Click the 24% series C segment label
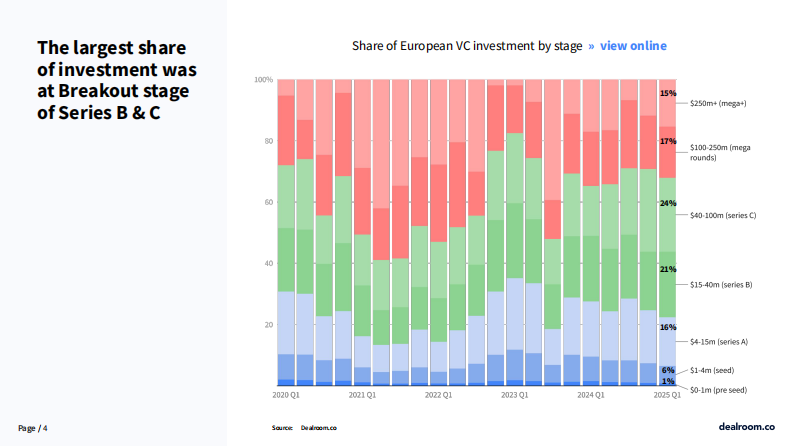 (x=668, y=203)
